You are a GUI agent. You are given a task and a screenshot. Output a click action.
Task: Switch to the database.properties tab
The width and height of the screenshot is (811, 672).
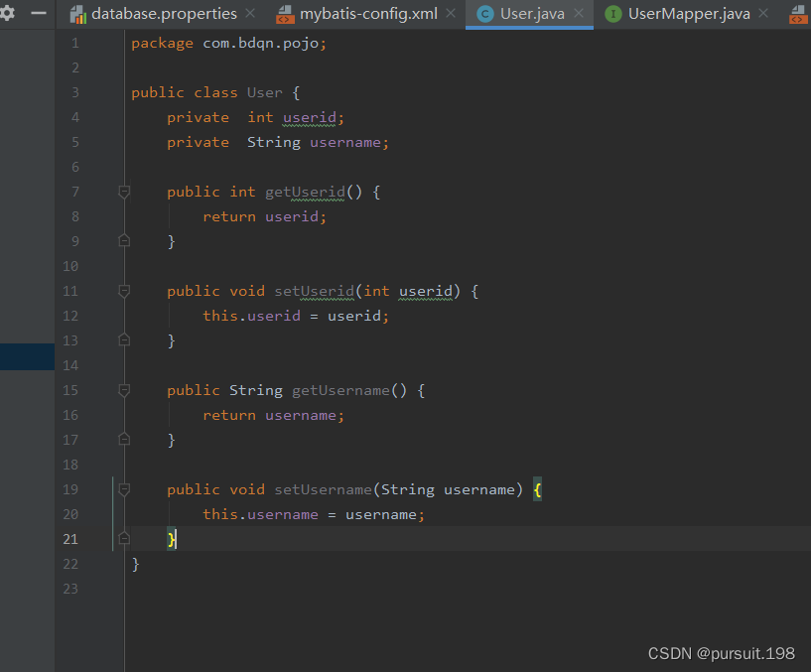point(164,14)
